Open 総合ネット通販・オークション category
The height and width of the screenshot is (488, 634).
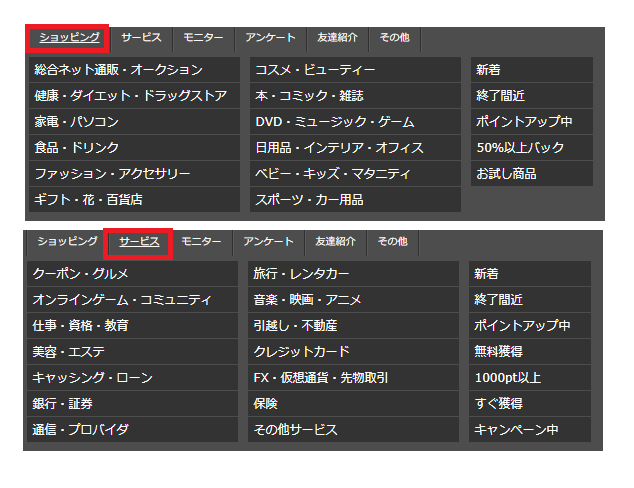[134, 70]
